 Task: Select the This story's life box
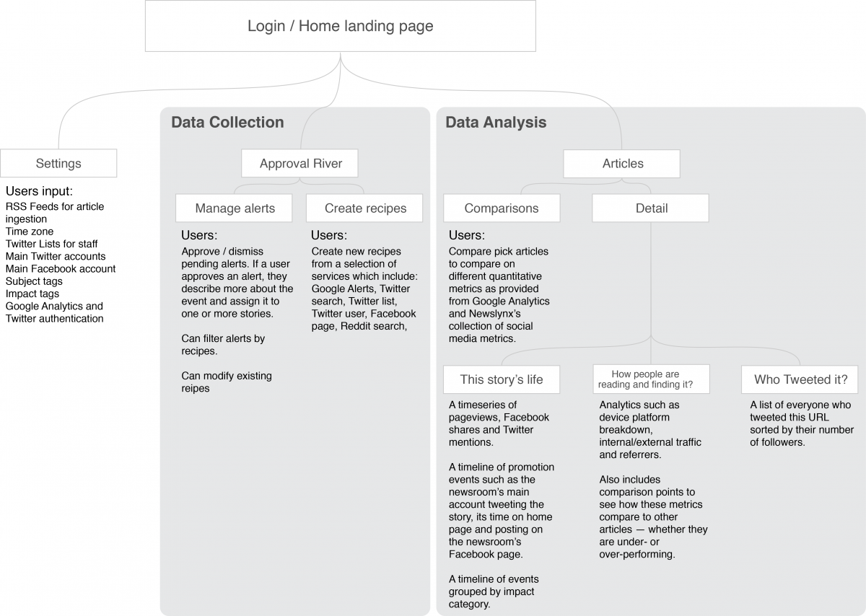(502, 379)
